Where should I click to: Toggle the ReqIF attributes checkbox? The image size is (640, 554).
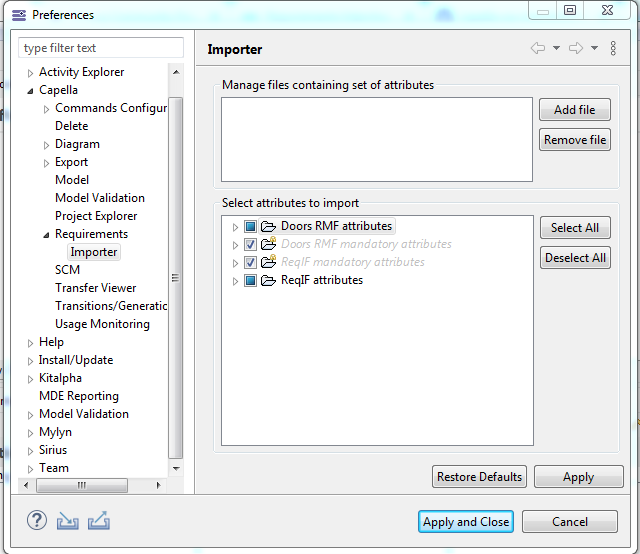pos(250,280)
